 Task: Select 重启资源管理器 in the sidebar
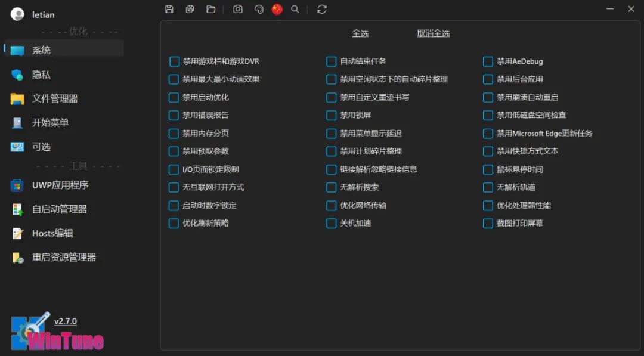tap(64, 257)
